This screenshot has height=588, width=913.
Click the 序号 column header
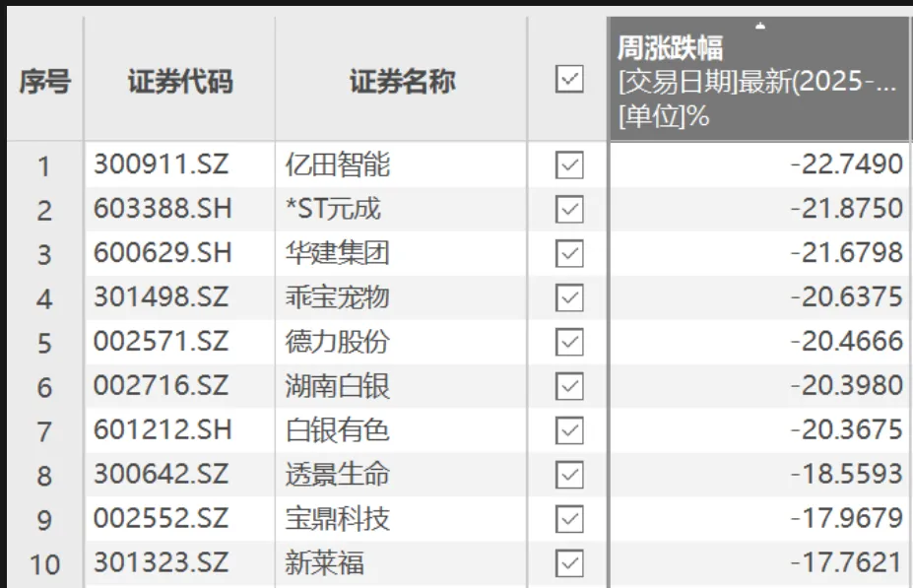(43, 83)
